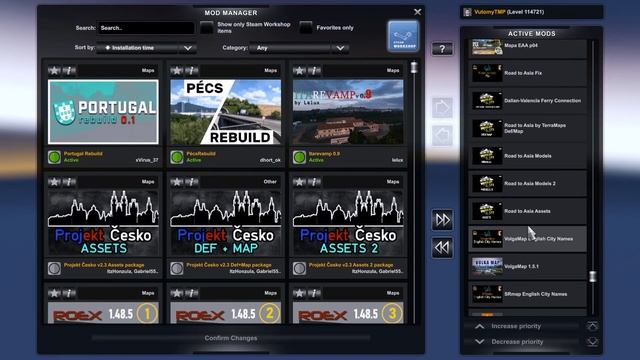Open info for Projekt Česko Def+Map package
The height and width of the screenshot is (360, 640).
(x=192, y=182)
